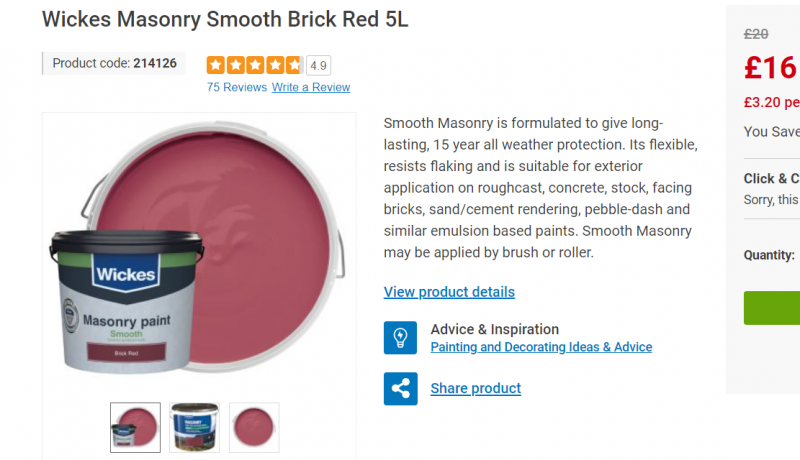Open the 75 Reviews link

[236, 87]
